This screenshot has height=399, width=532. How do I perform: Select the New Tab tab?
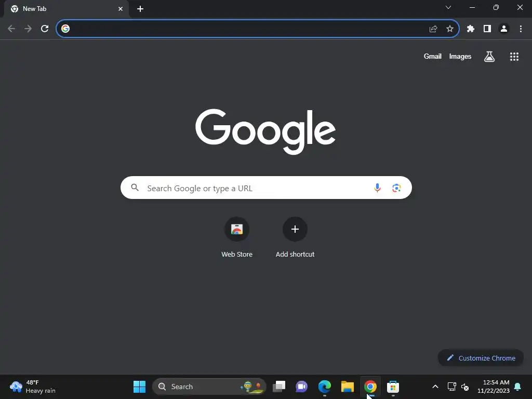[66, 9]
